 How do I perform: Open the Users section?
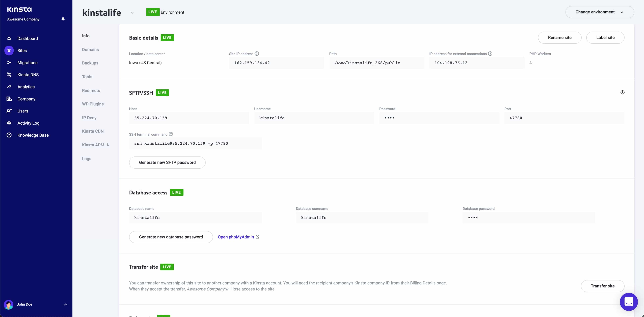[23, 111]
